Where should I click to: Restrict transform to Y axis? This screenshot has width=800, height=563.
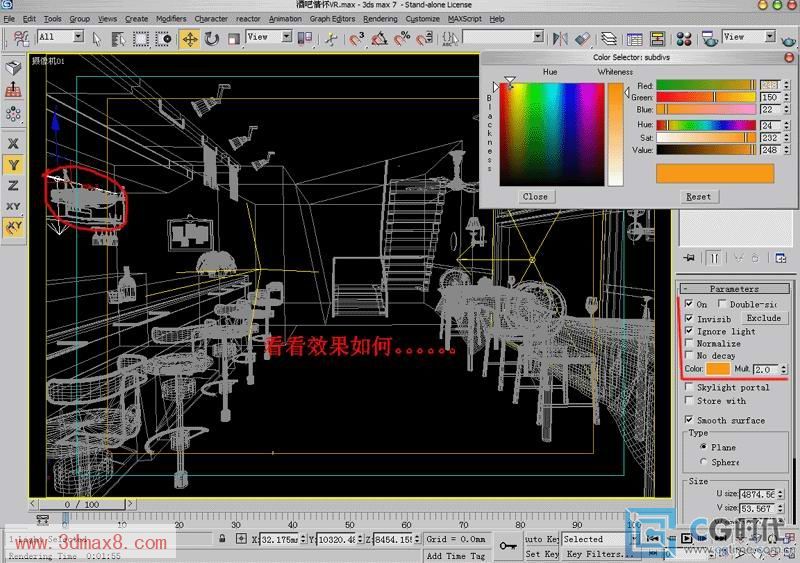click(x=13, y=165)
